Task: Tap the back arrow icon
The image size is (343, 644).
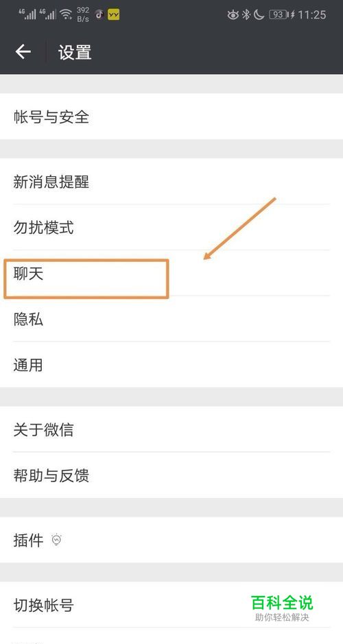Action: (23, 51)
